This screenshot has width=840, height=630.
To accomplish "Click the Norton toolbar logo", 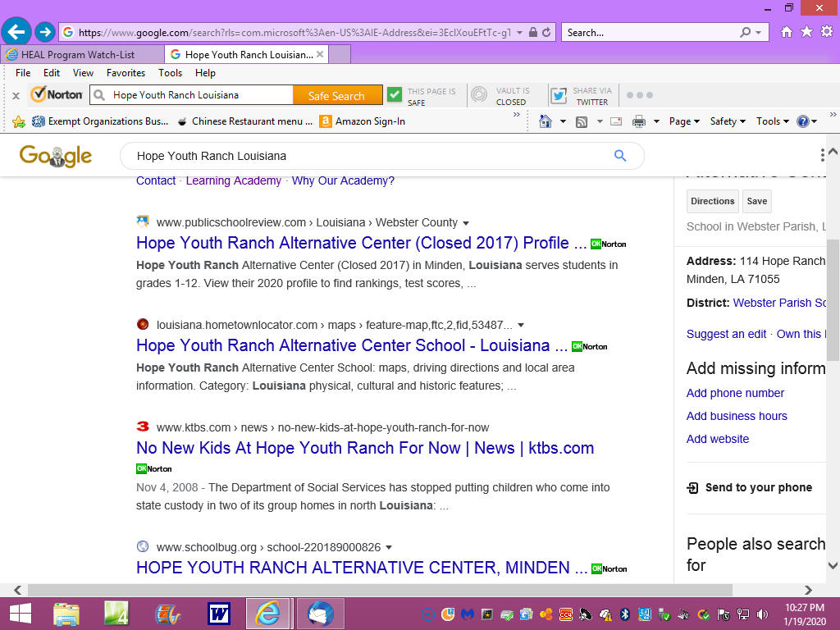I will (x=57, y=95).
